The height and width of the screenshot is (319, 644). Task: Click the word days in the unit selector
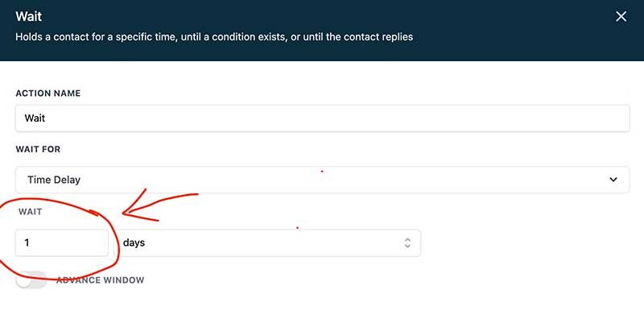134,242
